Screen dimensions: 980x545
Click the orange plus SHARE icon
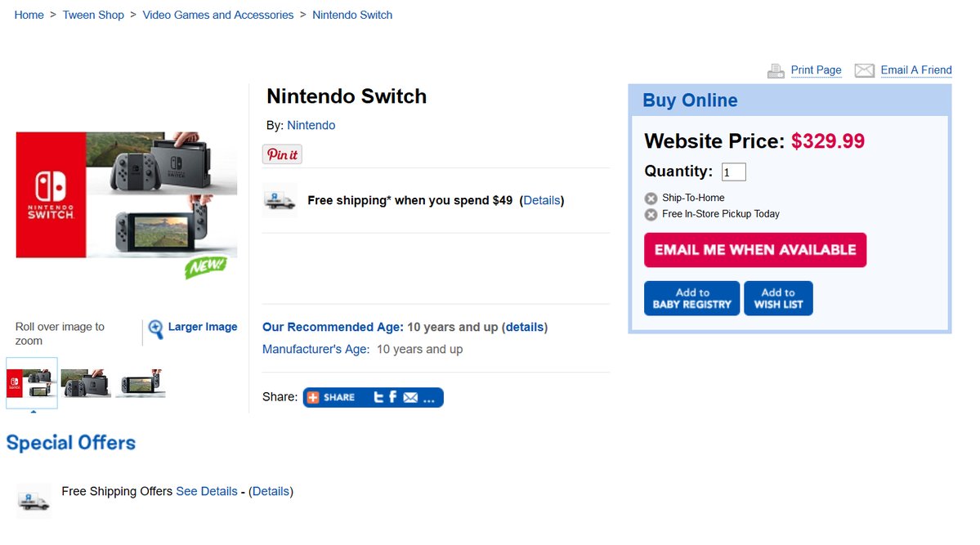pyautogui.click(x=313, y=397)
